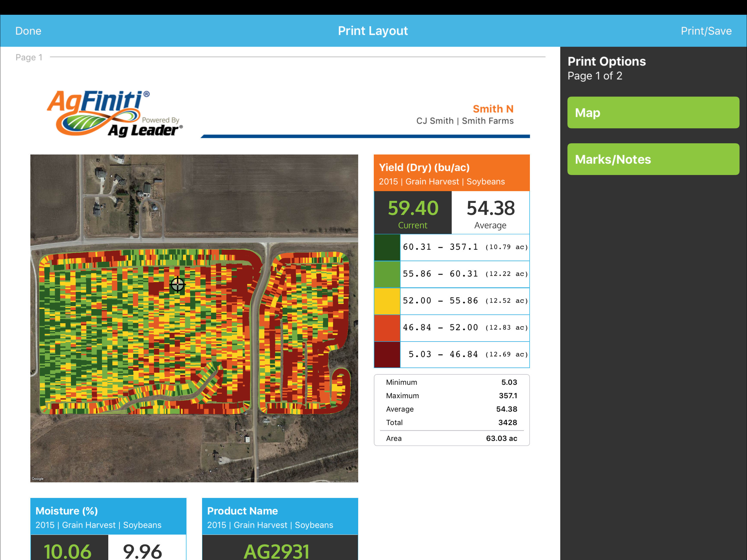
Task: Open the Map print options
Action: pyautogui.click(x=653, y=112)
